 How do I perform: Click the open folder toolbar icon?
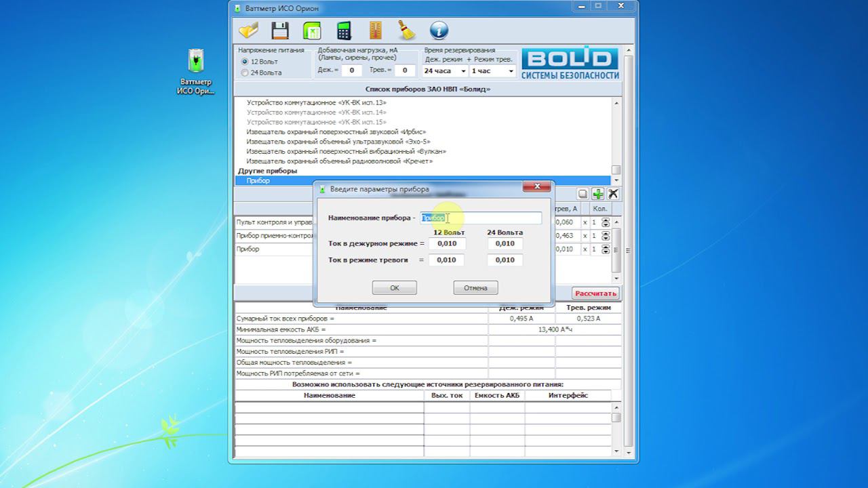249,30
